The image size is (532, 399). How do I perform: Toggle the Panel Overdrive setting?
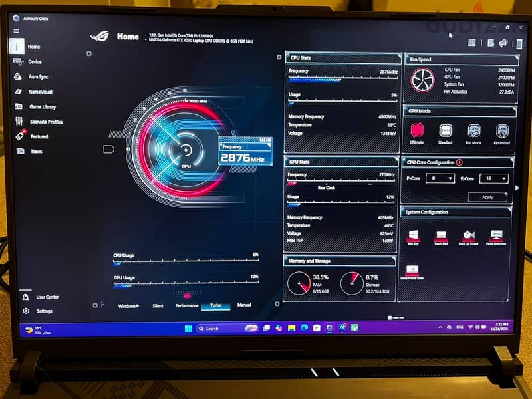click(x=496, y=237)
